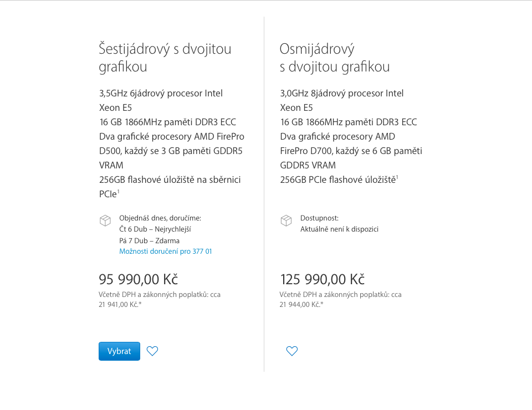Click the Pá 7 Dub – Zdarma delivery line

tap(149, 241)
